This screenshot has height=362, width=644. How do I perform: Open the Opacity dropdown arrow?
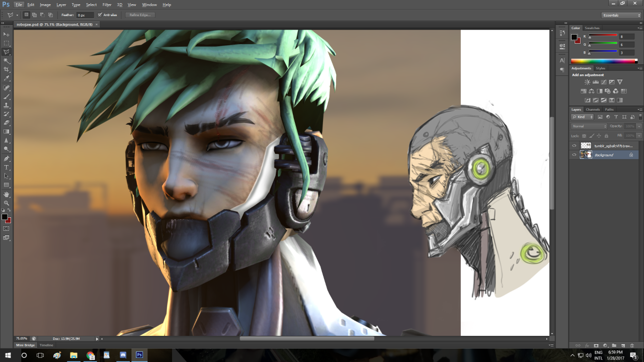(639, 126)
